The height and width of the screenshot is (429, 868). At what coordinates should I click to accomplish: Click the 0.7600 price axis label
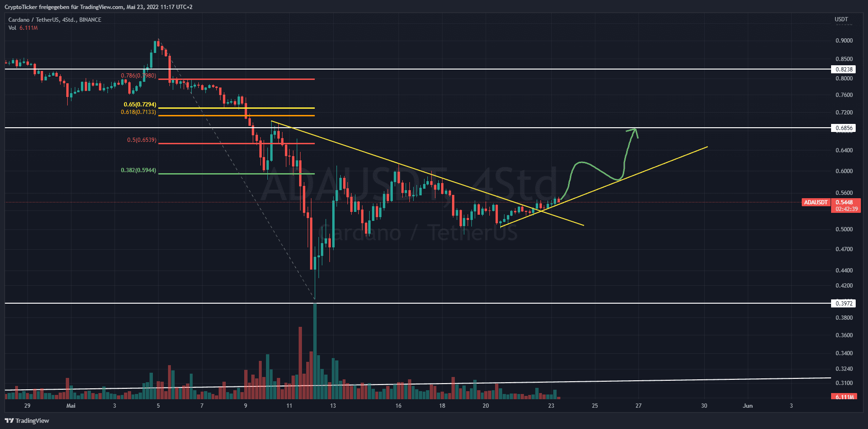click(844, 95)
